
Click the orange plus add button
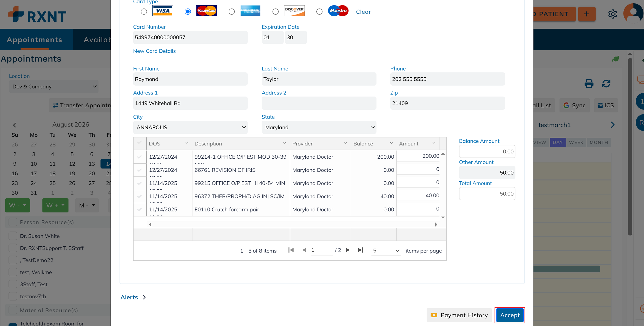click(587, 14)
